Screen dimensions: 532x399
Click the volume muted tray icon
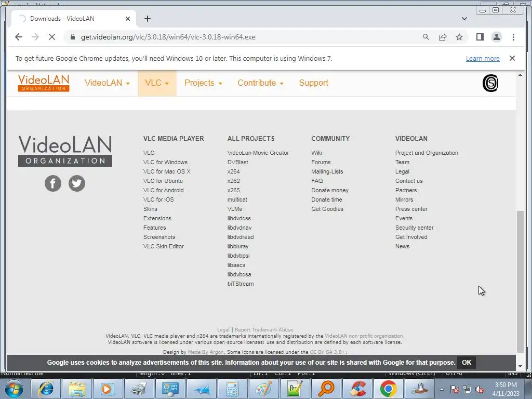coord(480,390)
